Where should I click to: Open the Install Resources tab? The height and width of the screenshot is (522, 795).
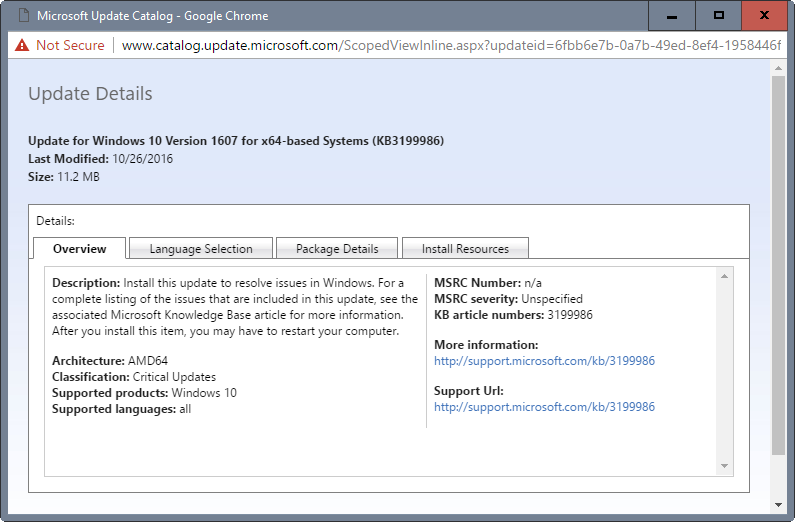[x=465, y=249]
